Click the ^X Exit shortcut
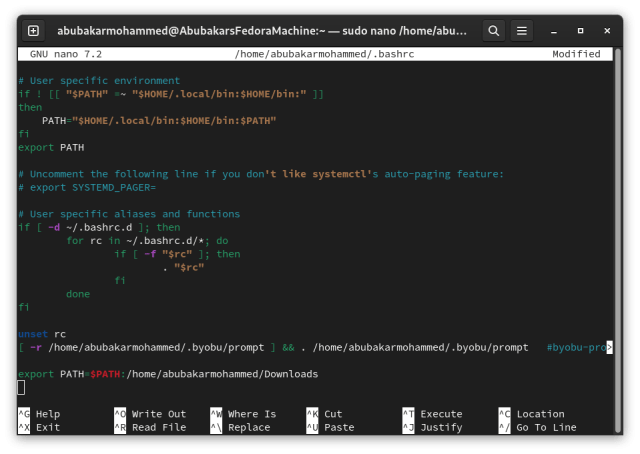640x454 pixels. click(39, 427)
